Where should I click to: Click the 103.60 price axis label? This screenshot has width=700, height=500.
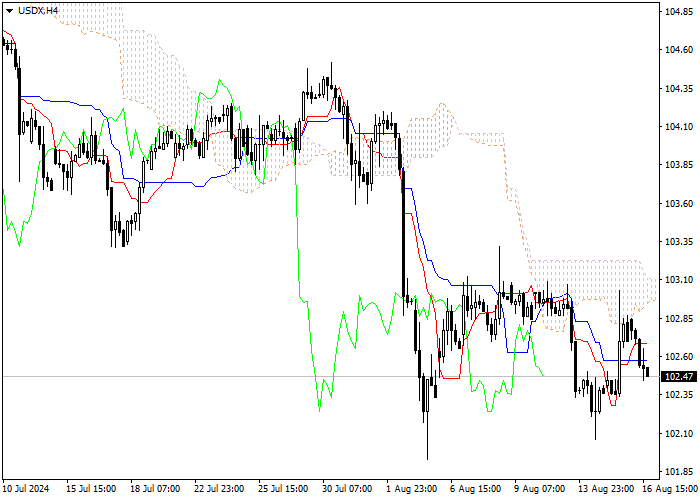click(x=679, y=204)
